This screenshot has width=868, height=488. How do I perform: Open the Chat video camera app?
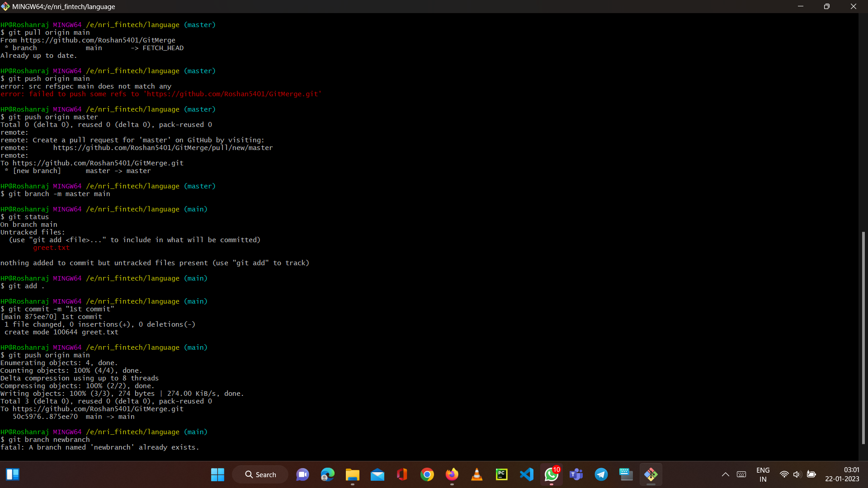[302, 474]
